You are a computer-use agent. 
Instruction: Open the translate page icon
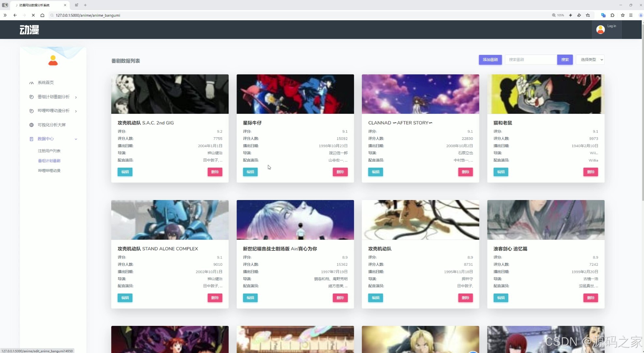point(603,15)
